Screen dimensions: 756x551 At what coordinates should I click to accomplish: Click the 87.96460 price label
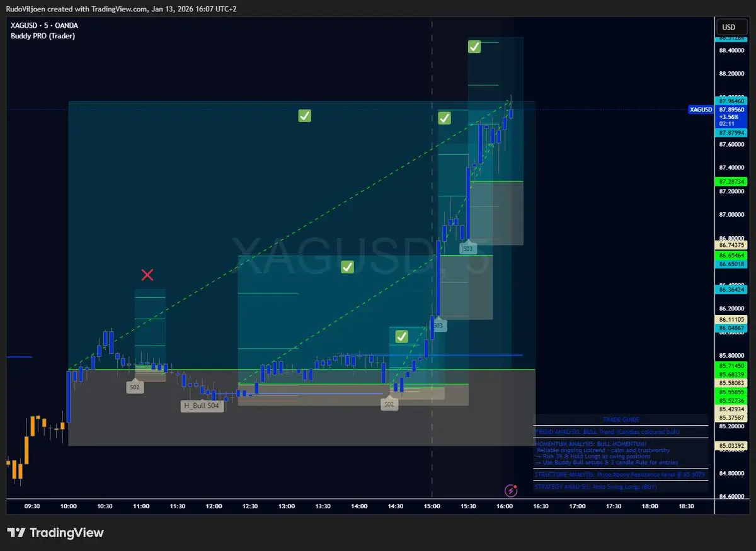click(x=731, y=101)
